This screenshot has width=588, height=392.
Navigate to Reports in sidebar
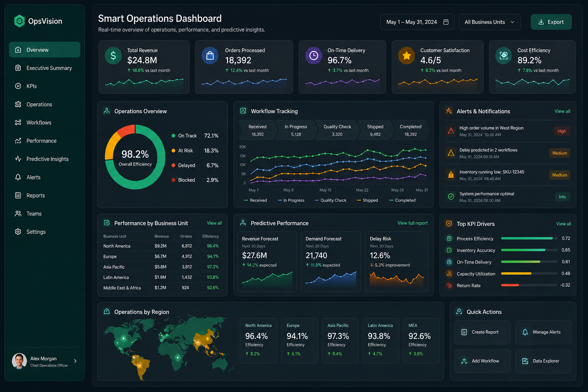coord(44,195)
